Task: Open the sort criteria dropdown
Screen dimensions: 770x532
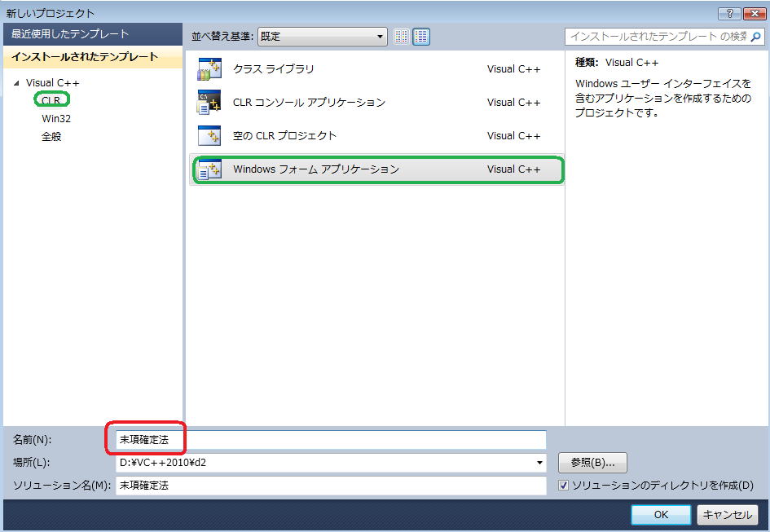Action: [x=322, y=37]
